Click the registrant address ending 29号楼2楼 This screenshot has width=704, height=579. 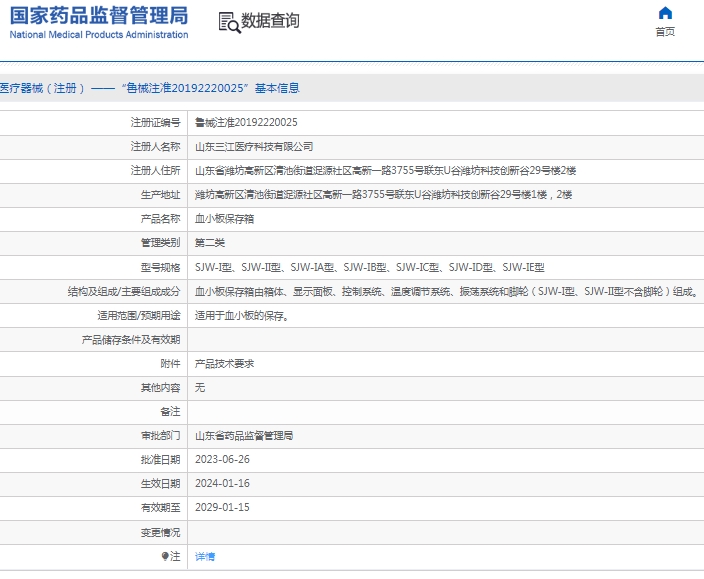385,171
